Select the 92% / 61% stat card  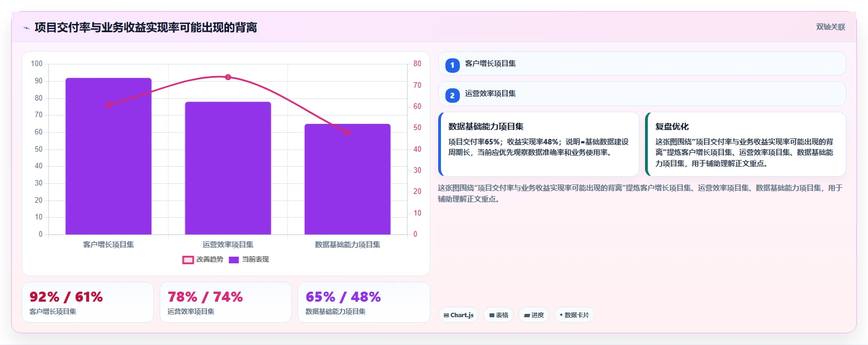88,302
